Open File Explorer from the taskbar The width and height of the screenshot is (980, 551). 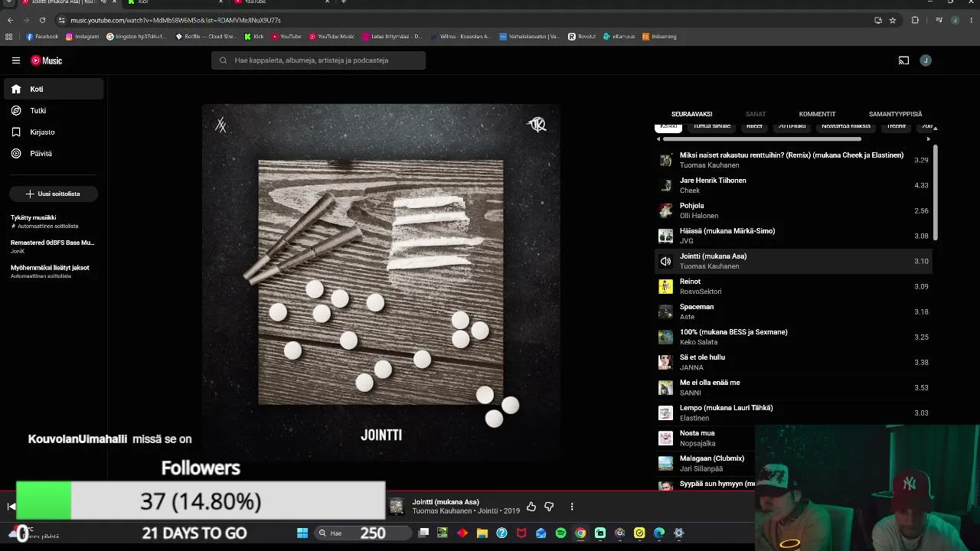(482, 533)
